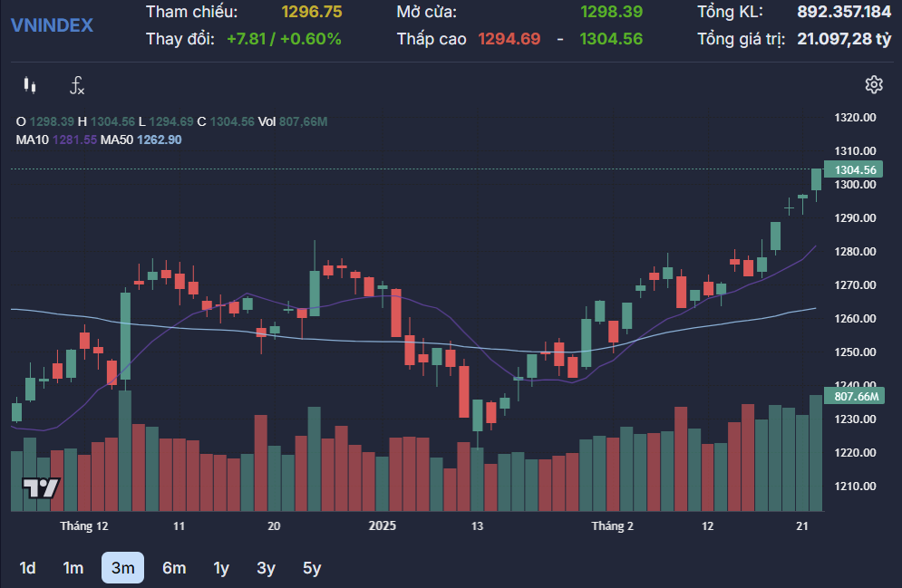Select the 3m timeframe
This screenshot has width=902, height=588.
click(x=122, y=568)
